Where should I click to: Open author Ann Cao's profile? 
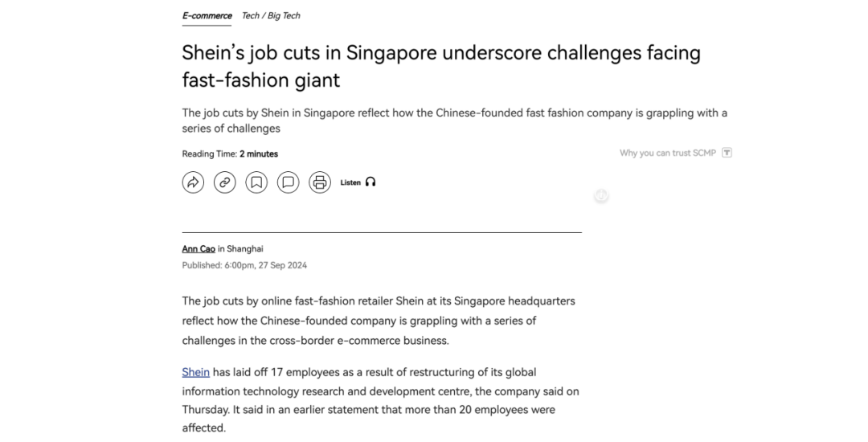click(199, 249)
